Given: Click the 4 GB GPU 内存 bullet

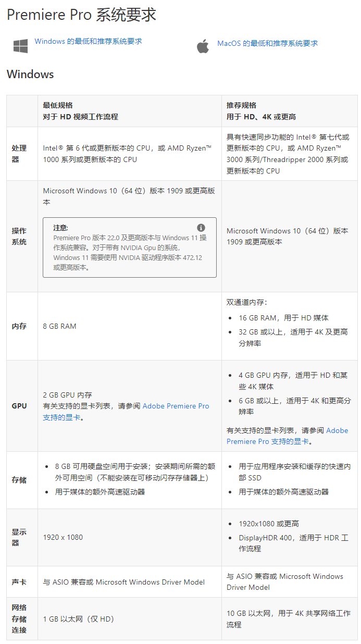Looking at the screenshot, I should tap(293, 381).
